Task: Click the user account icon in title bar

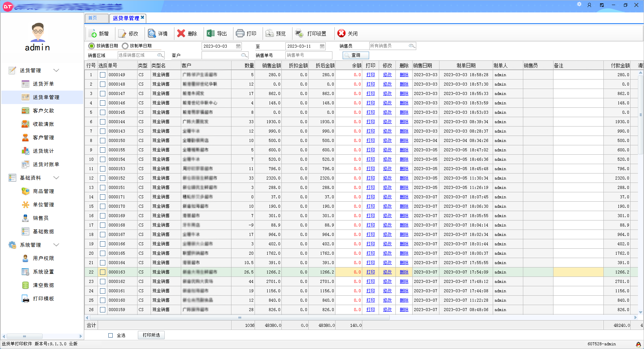Action: click(x=589, y=5)
